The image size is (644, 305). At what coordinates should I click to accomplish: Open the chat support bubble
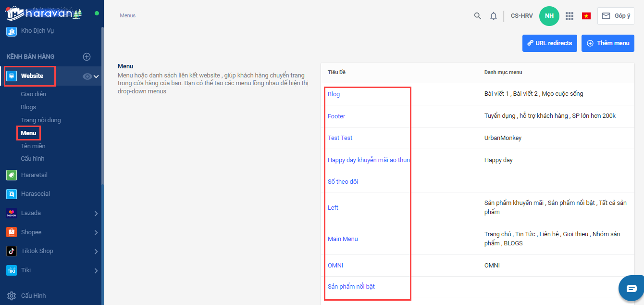[631, 288]
